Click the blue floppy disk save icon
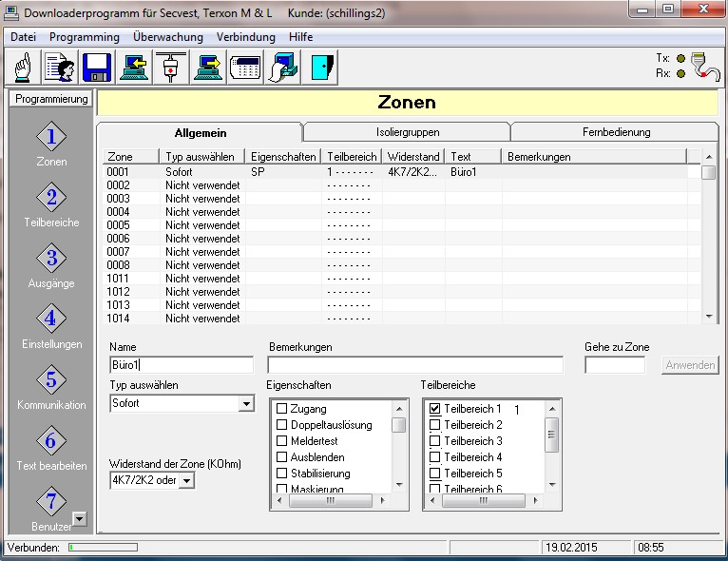The height and width of the screenshot is (561, 728). [97, 68]
